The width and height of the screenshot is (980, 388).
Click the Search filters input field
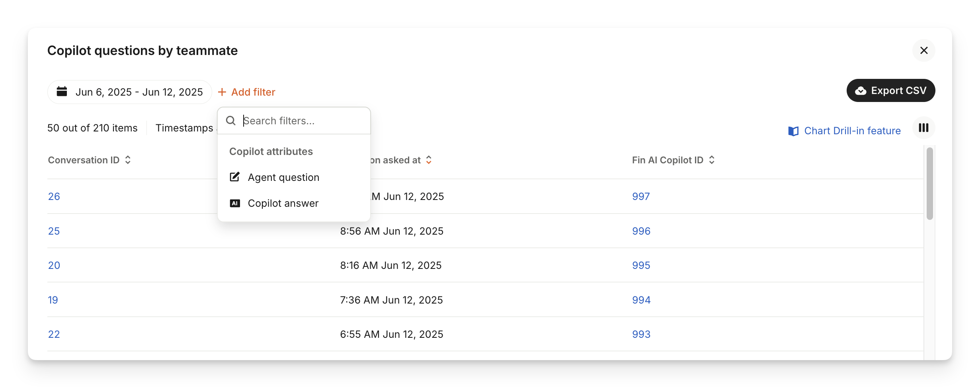tap(303, 121)
